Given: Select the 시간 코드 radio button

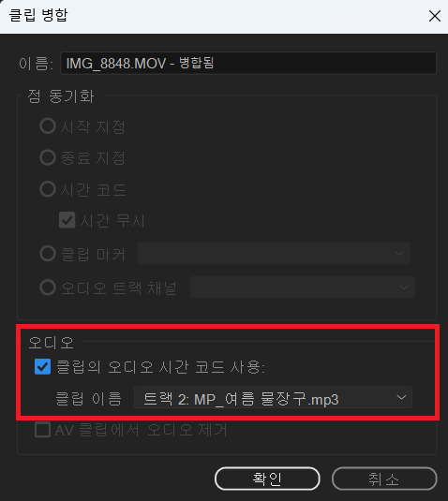Looking at the screenshot, I should point(48,189).
